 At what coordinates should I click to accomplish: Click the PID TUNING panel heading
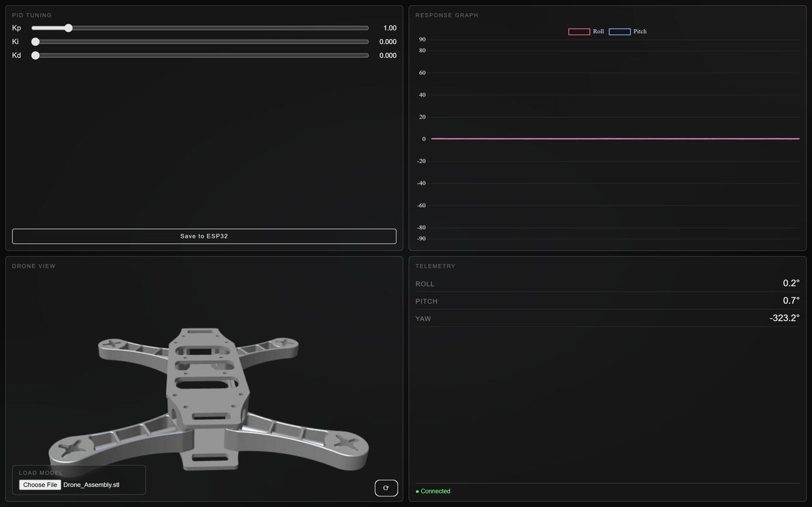click(x=32, y=15)
